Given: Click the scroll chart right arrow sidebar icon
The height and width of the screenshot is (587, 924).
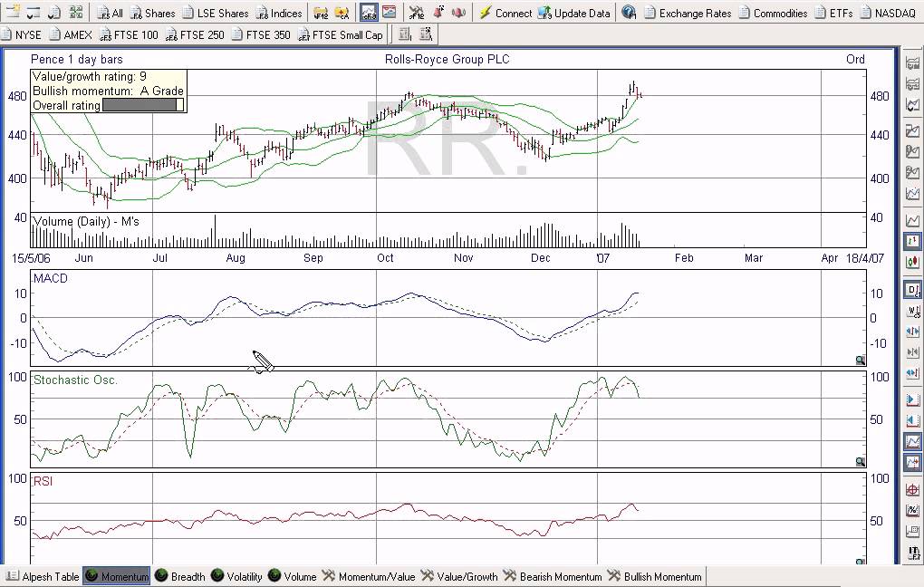Looking at the screenshot, I should click(912, 399).
